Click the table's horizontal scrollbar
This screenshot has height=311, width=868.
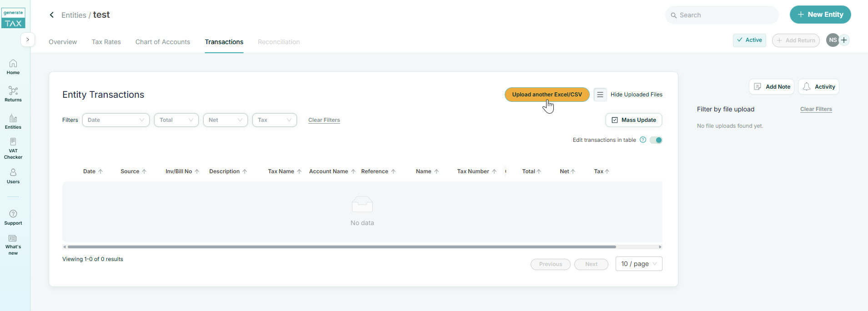341,247
